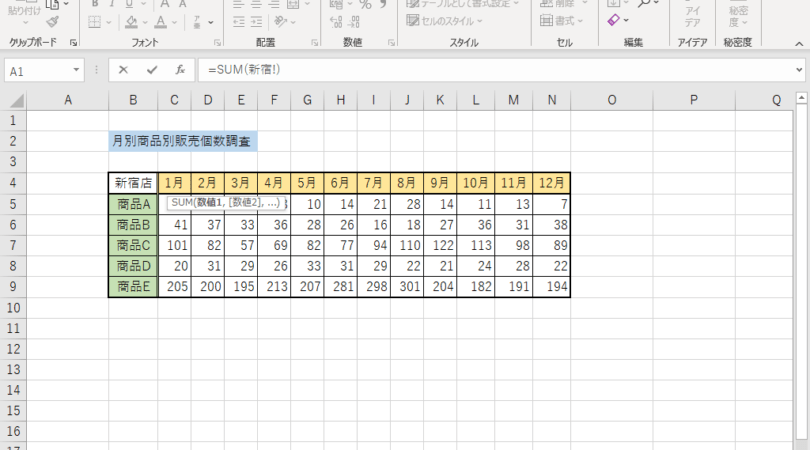The image size is (810, 450).
Task: Open the Cell Styles (セルのスタイル) gallery
Action: coord(444,21)
